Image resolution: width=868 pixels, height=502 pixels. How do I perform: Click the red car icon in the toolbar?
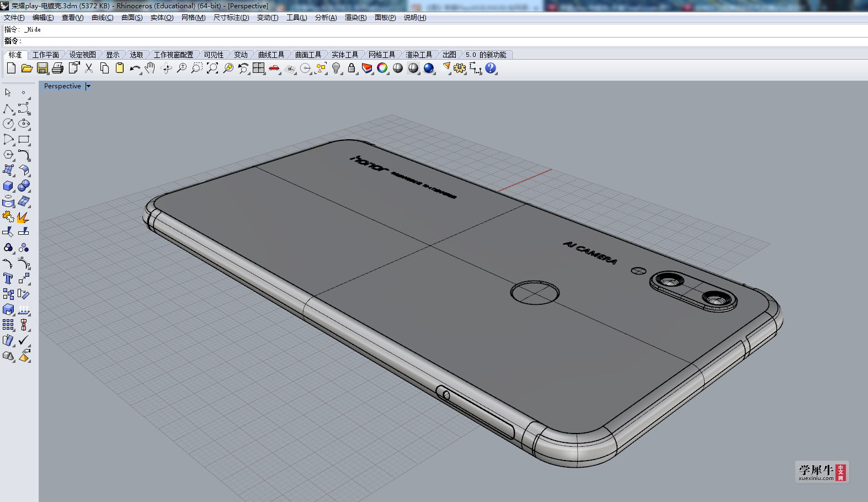click(274, 68)
